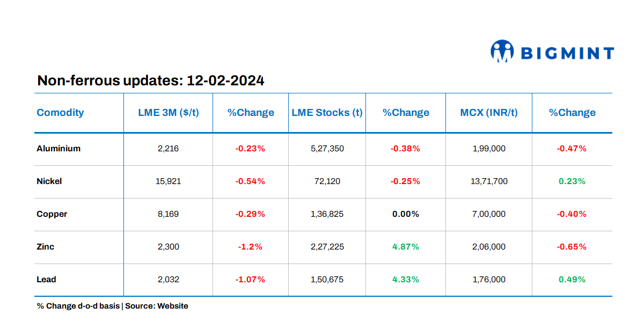This screenshot has height=322, width=644.
Task: Select the Comodity column header
Action: 60,113
